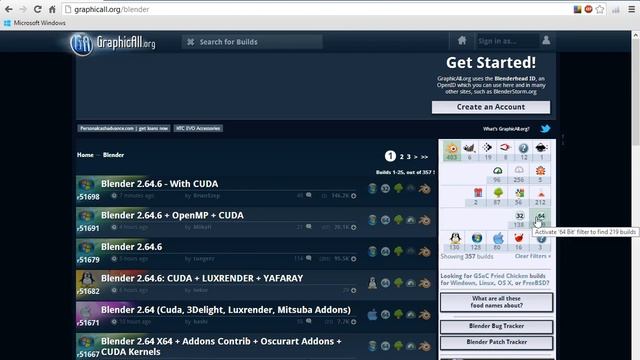Open Blender Patch Tracker
This screenshot has height=360, width=640.
496,342
